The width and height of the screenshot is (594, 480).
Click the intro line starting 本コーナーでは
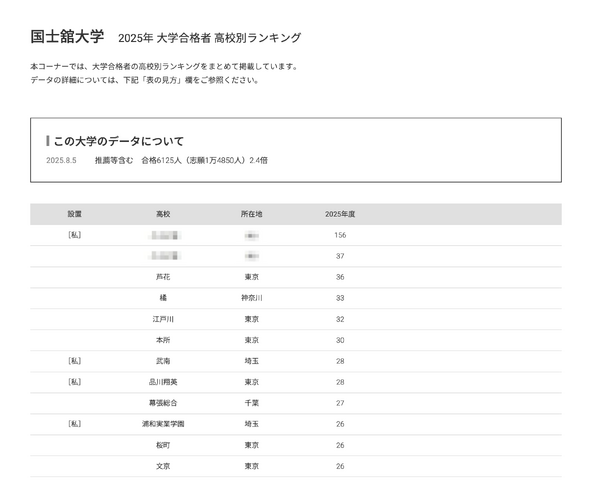point(164,67)
